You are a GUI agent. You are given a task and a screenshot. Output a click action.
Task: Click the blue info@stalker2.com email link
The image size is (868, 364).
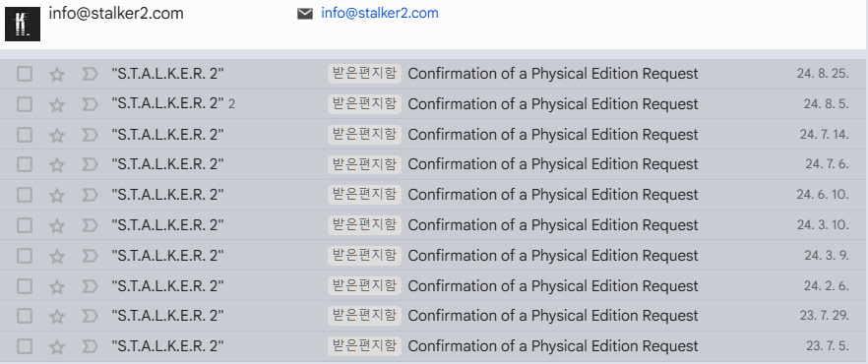(x=380, y=13)
